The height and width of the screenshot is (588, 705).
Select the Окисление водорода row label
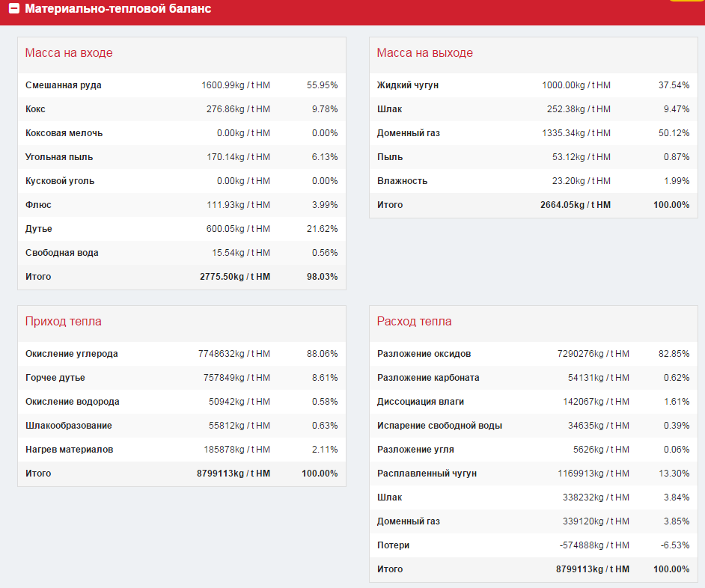(x=73, y=402)
